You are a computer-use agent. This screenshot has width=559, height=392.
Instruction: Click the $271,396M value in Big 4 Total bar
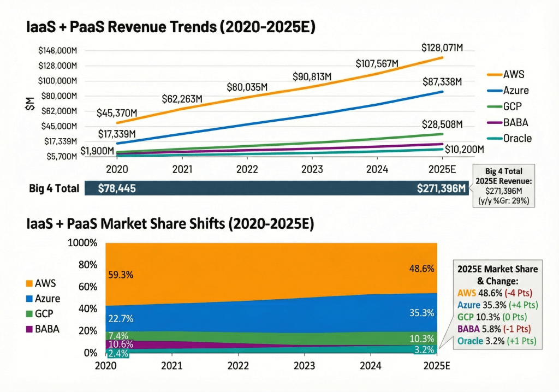point(442,189)
